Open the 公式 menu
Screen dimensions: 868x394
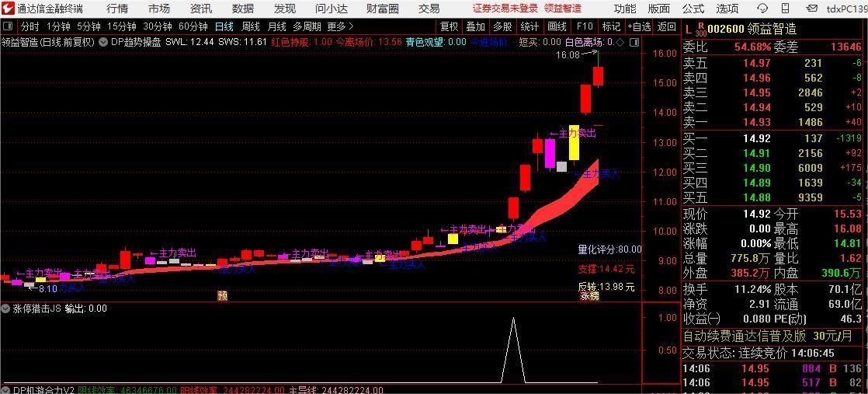pyautogui.click(x=693, y=9)
